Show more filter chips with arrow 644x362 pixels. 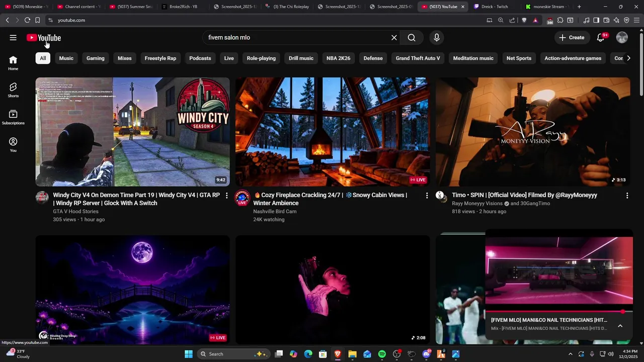628,58
